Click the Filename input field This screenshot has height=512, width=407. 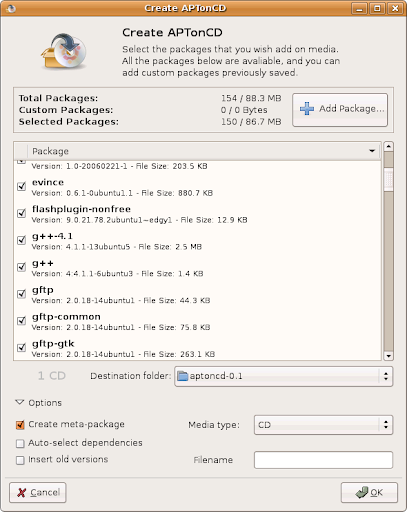click(x=323, y=460)
